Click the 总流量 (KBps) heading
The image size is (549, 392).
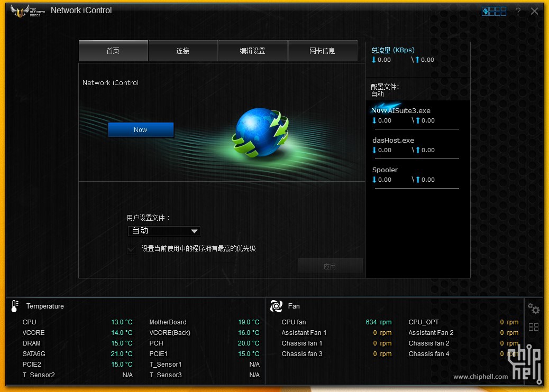click(x=393, y=50)
